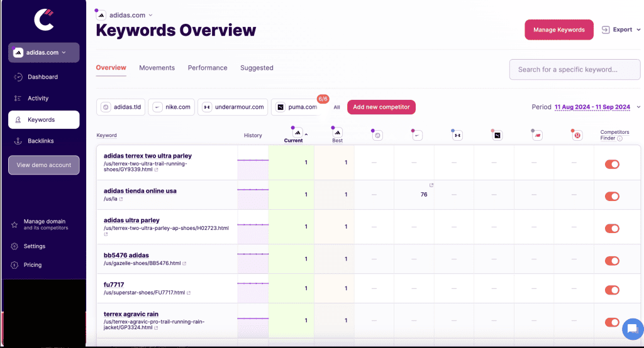Image resolution: width=644 pixels, height=348 pixels.
Task: Open external link above the 76 nike rank
Action: click(431, 185)
